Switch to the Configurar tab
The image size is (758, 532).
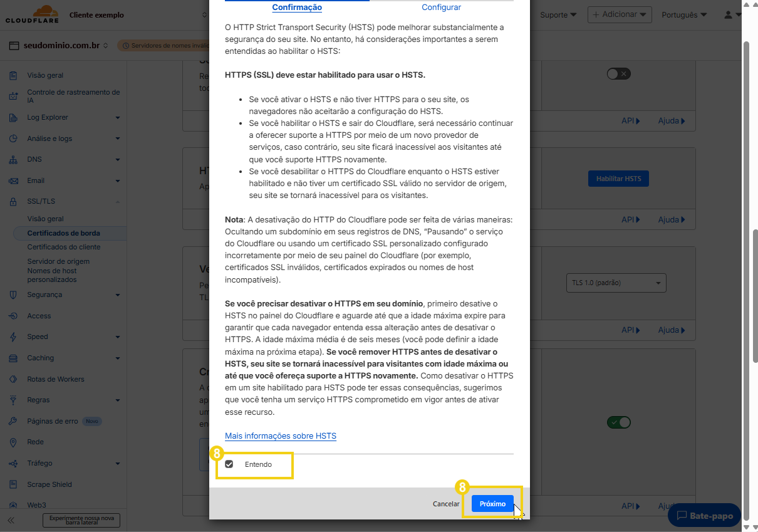(441, 7)
